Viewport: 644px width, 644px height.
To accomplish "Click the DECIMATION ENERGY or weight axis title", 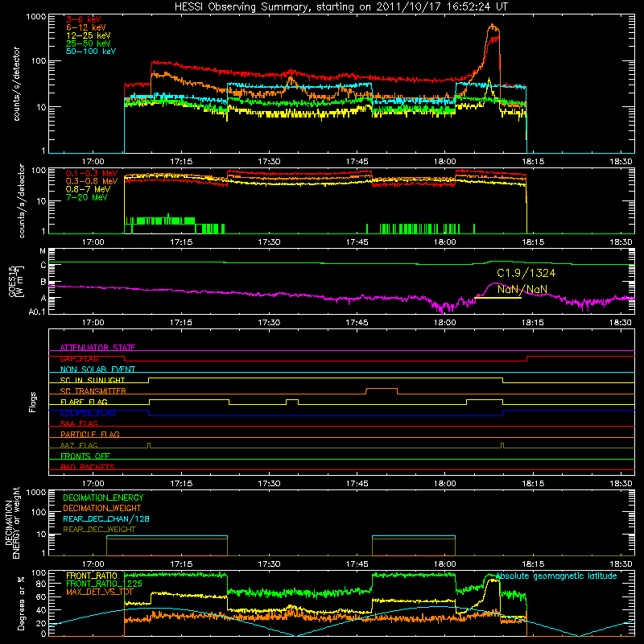I will tap(12, 522).
